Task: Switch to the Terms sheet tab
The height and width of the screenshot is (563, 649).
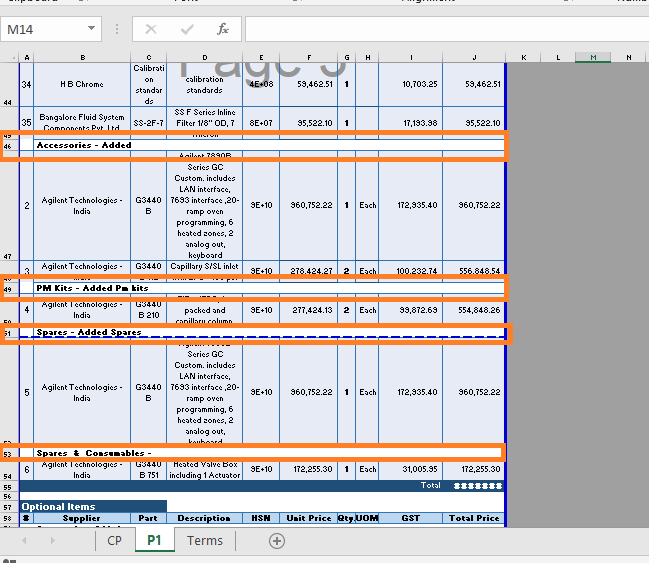Action: 205,541
